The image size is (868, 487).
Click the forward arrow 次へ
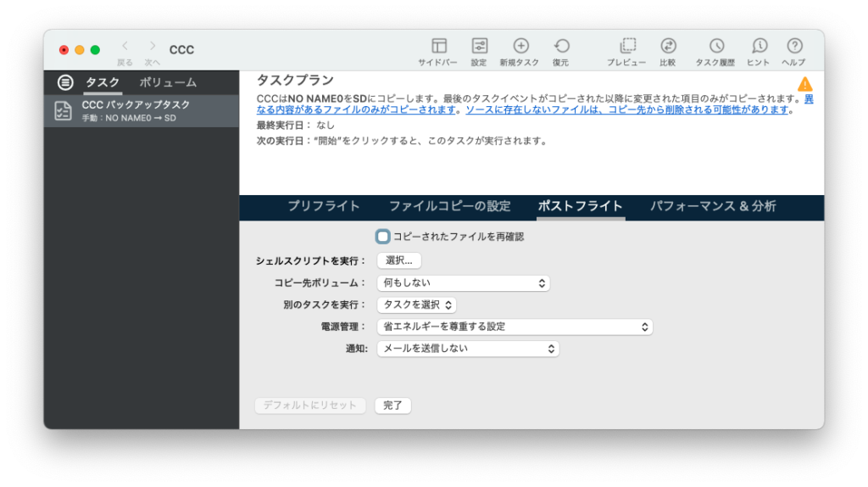tap(153, 47)
